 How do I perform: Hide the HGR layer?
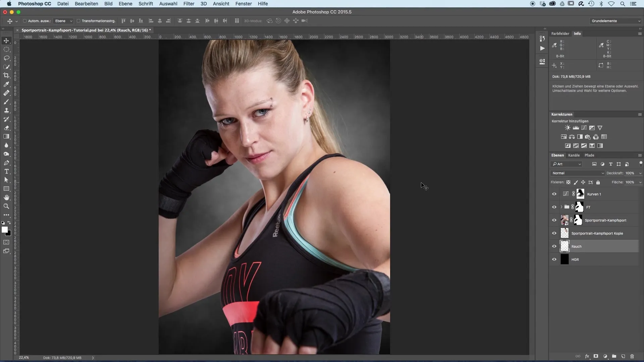pyautogui.click(x=554, y=259)
